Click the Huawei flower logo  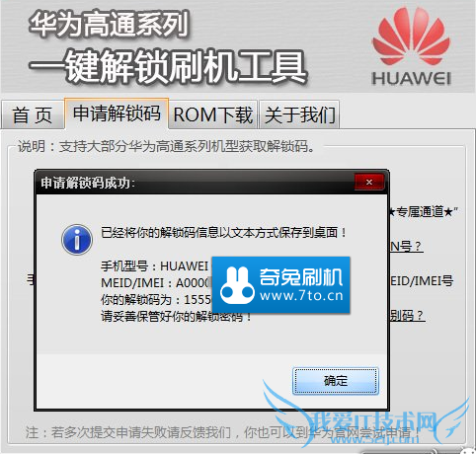(411, 36)
